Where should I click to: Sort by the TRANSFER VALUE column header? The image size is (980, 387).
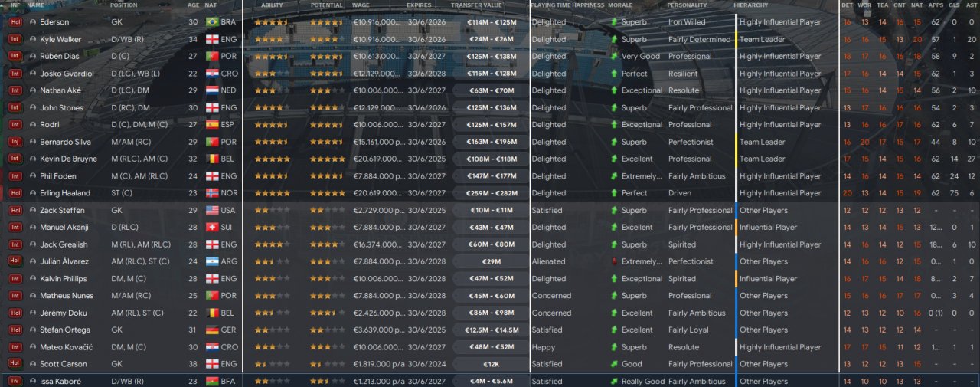tap(476, 5)
